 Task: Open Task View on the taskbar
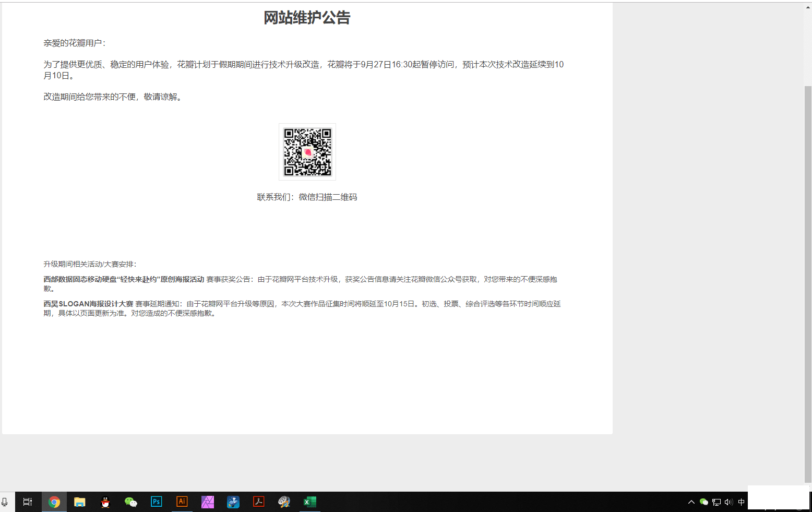pos(28,502)
